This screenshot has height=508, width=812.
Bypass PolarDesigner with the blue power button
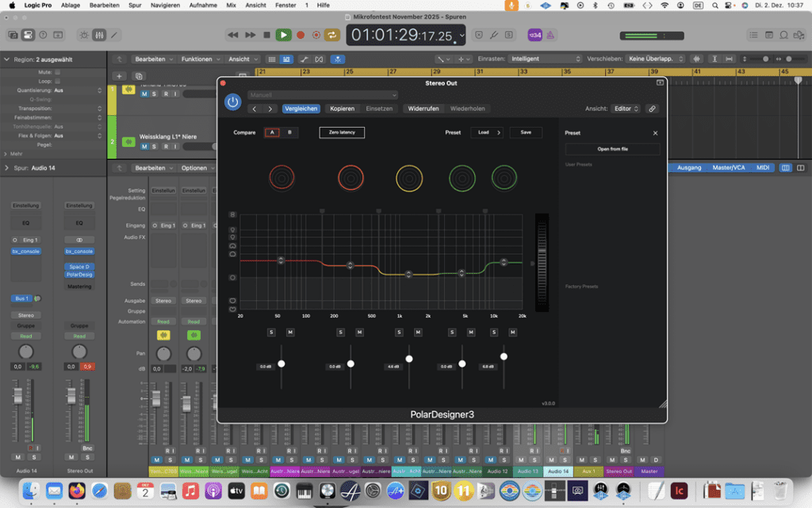click(x=232, y=102)
